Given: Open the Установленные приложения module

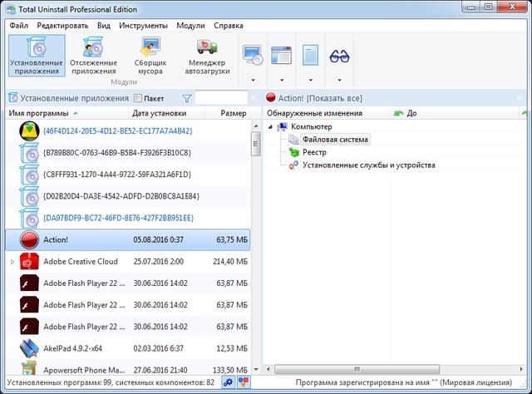Looking at the screenshot, I should click(36, 55).
